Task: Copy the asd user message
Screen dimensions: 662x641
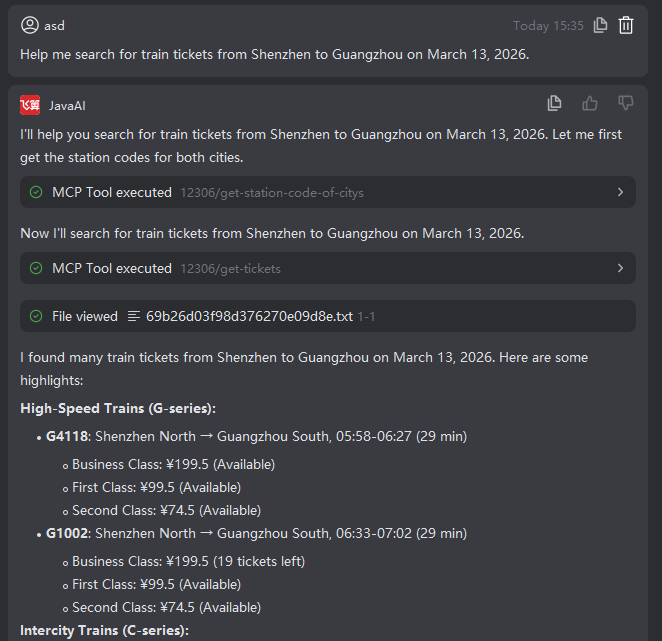Action: (600, 26)
